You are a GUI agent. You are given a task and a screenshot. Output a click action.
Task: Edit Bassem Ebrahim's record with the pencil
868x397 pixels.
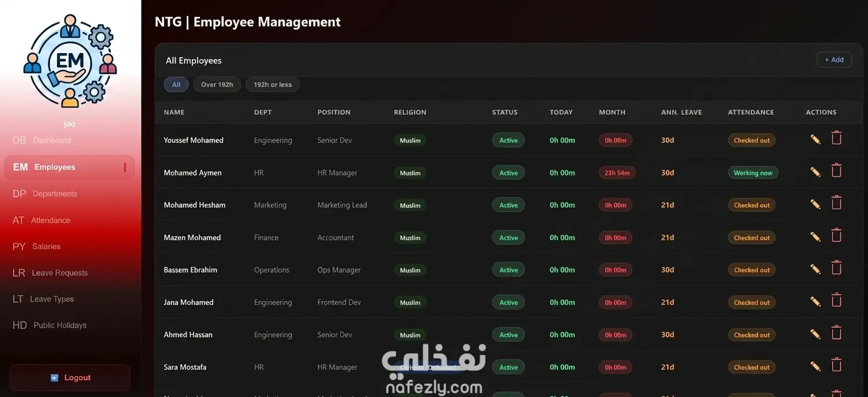click(815, 269)
